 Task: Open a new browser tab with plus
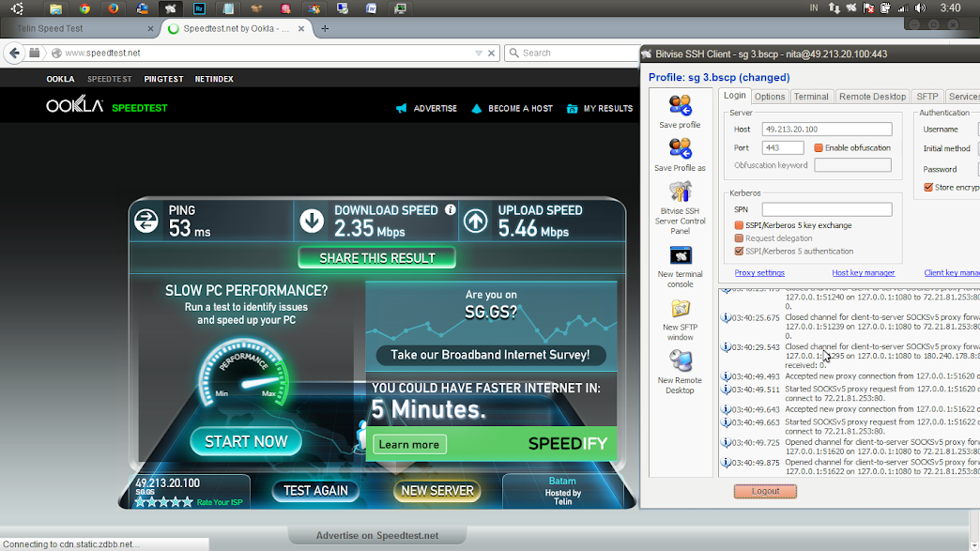pyautogui.click(x=325, y=28)
